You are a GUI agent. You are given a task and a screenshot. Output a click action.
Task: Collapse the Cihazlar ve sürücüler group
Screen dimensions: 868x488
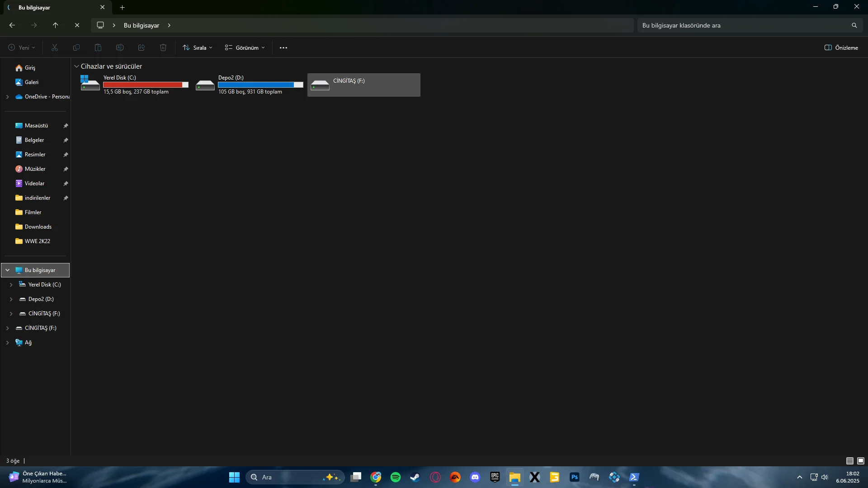[x=76, y=66]
